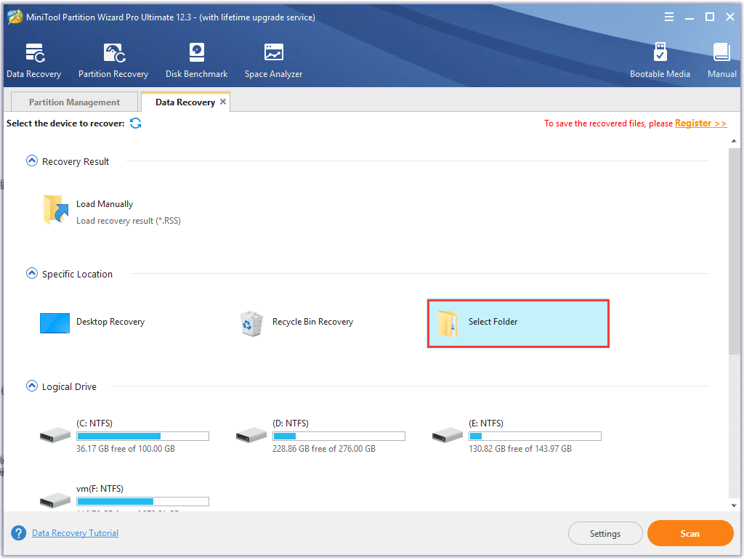Open the Manual from the toolbar

pyautogui.click(x=721, y=60)
